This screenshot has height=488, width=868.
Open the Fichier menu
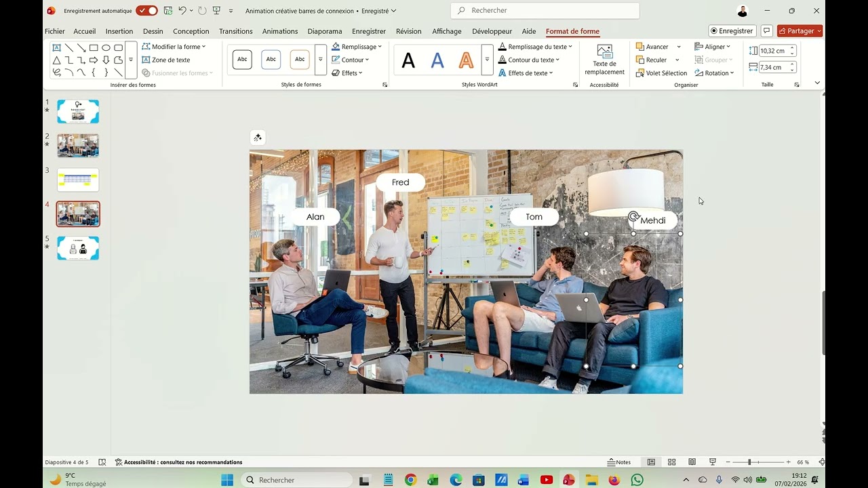tap(55, 31)
